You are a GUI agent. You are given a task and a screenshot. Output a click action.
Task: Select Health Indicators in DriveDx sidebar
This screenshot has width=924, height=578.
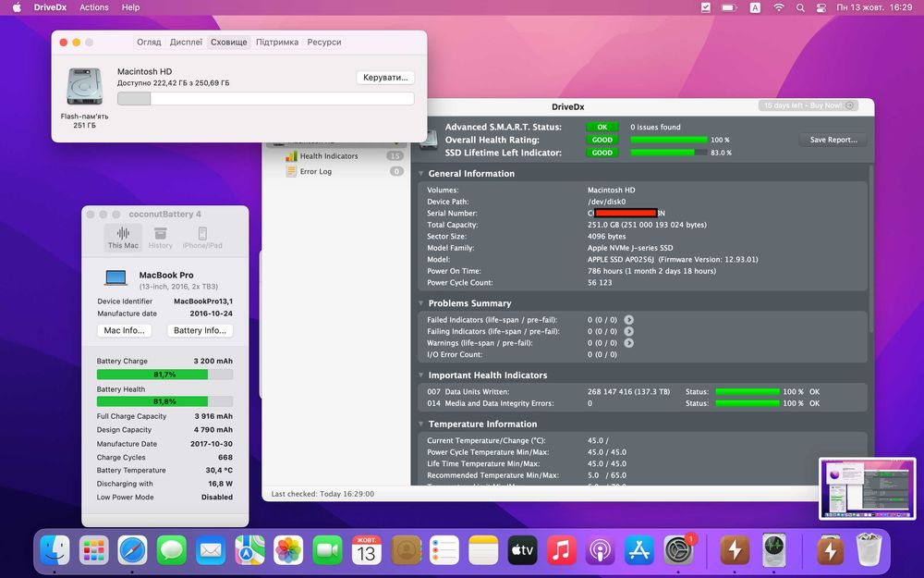329,156
